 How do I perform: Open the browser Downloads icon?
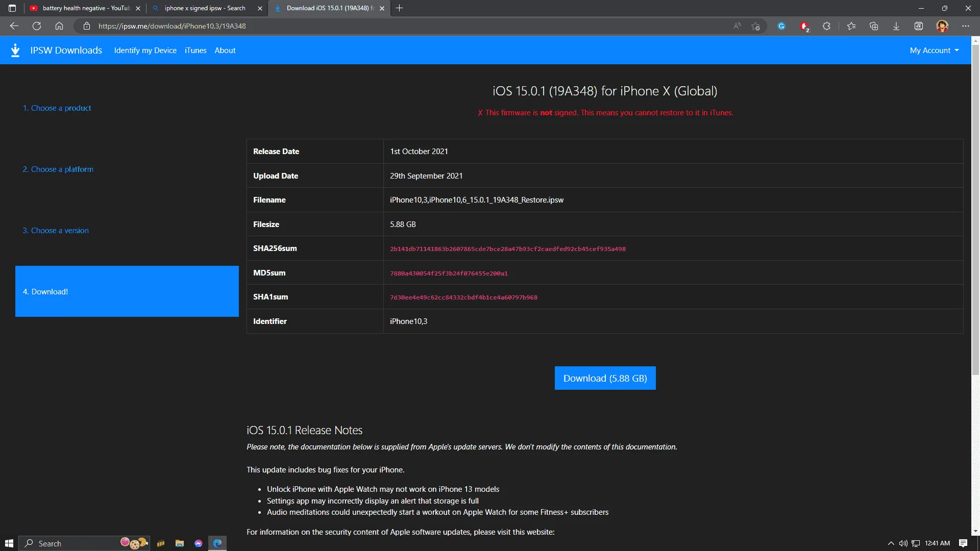click(x=896, y=26)
